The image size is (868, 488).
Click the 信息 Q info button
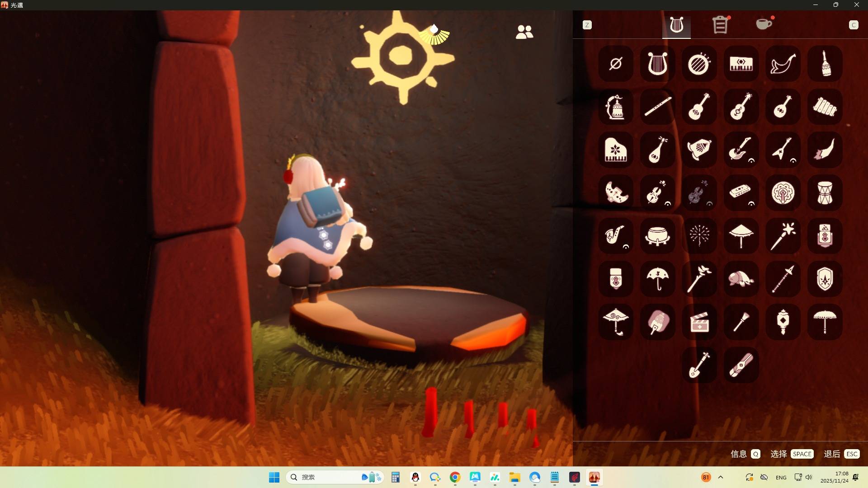pyautogui.click(x=745, y=454)
